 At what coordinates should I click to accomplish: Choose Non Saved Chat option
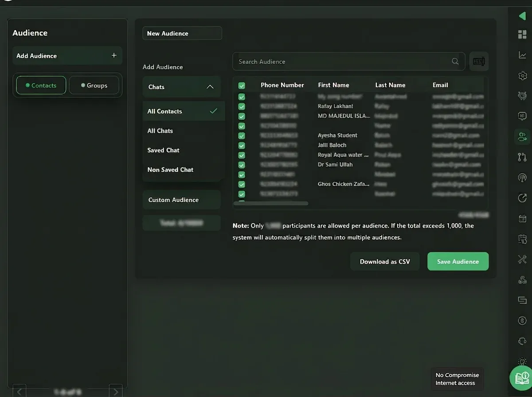coord(184,170)
